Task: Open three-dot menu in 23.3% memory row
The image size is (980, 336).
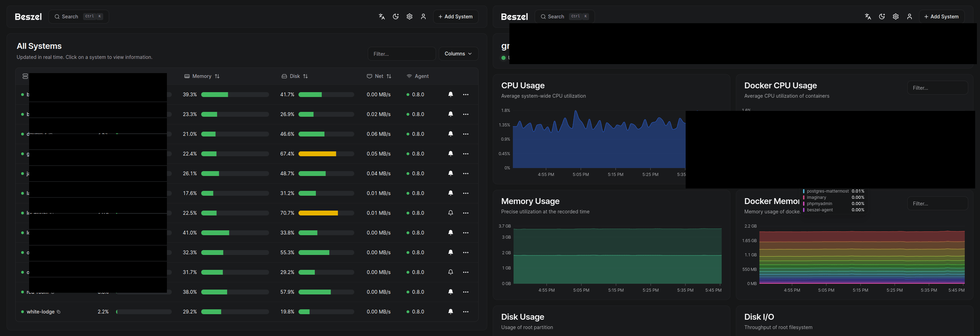Action: (466, 114)
